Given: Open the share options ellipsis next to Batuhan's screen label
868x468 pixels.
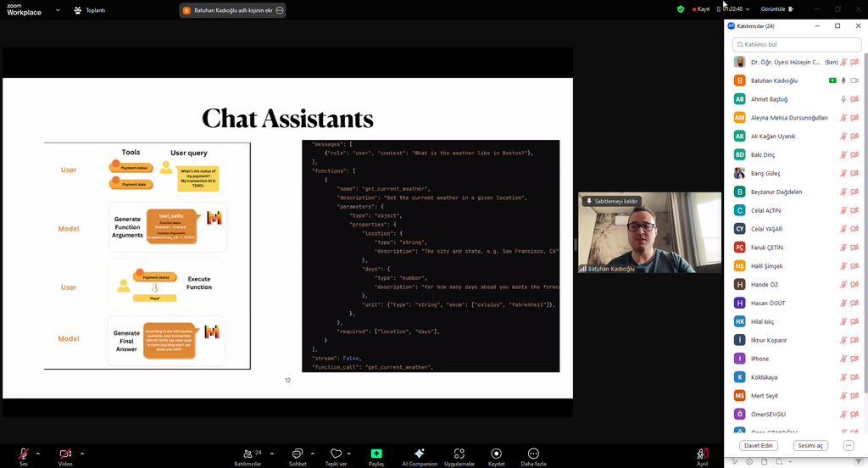Looking at the screenshot, I should point(280,10).
